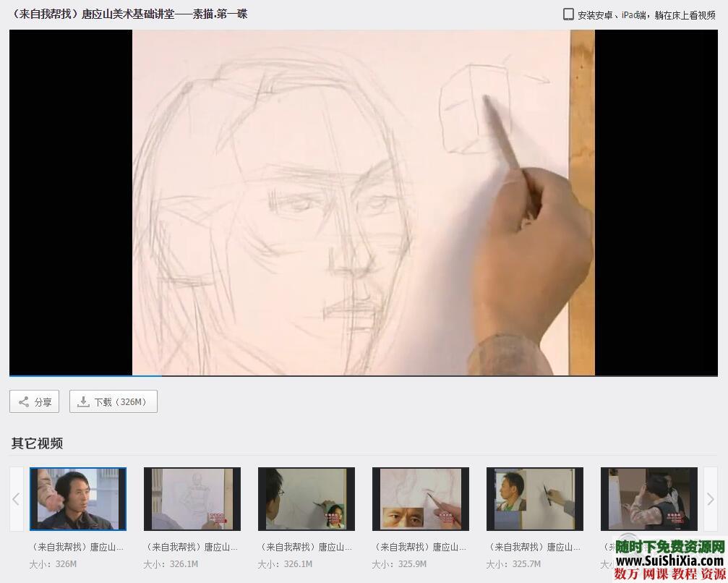Select the eye drawing thumbnail
The height and width of the screenshot is (583, 728).
click(x=420, y=498)
